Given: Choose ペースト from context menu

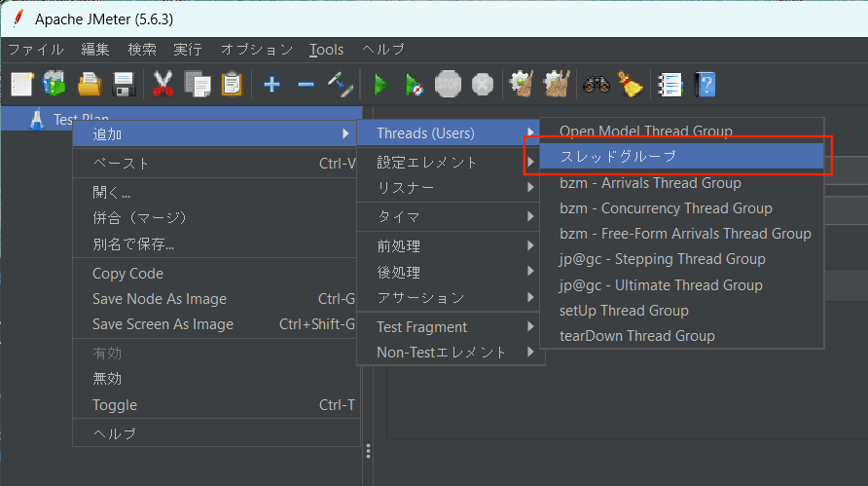Looking at the screenshot, I should [215, 164].
